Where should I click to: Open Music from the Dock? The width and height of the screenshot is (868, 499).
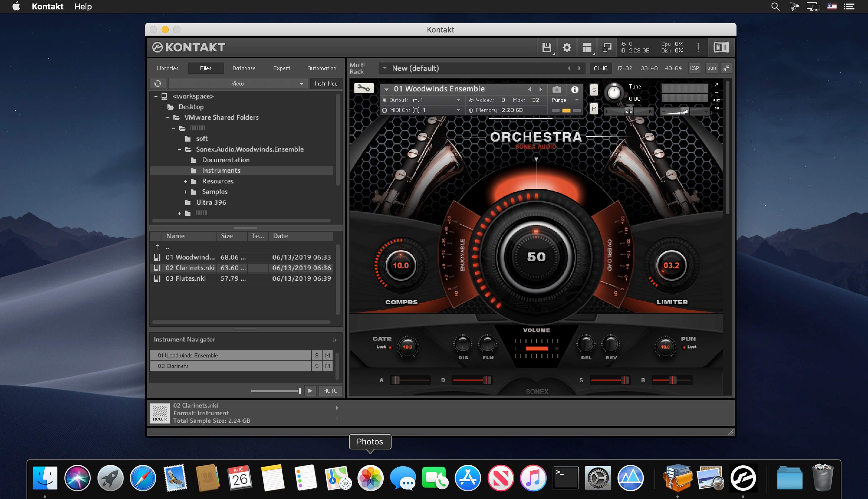(x=533, y=478)
